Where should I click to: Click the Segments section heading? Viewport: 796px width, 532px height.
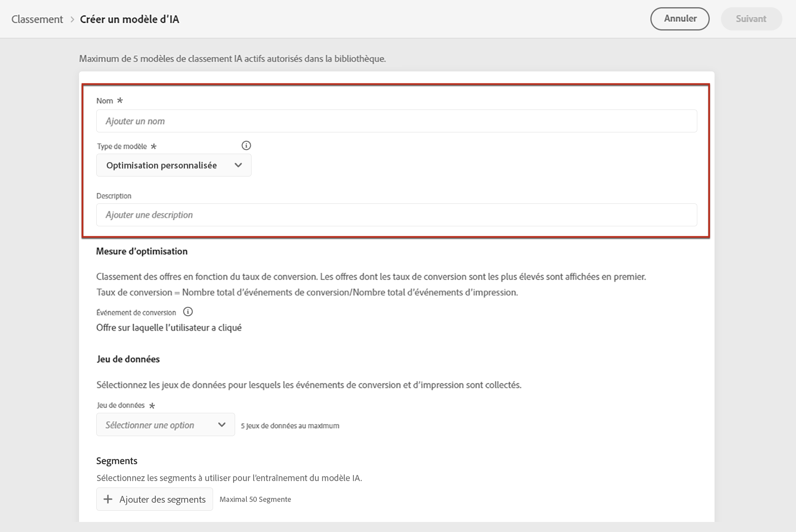click(117, 461)
